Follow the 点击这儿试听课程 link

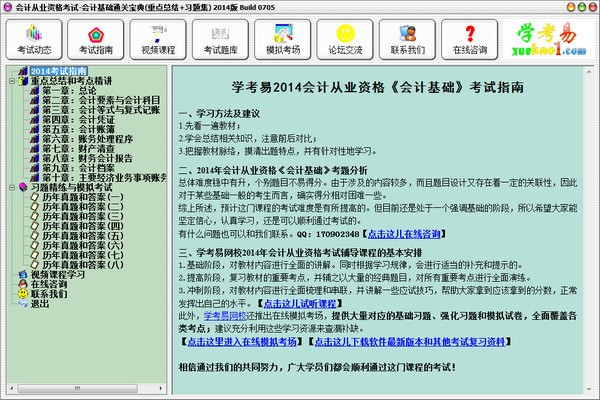click(300, 304)
